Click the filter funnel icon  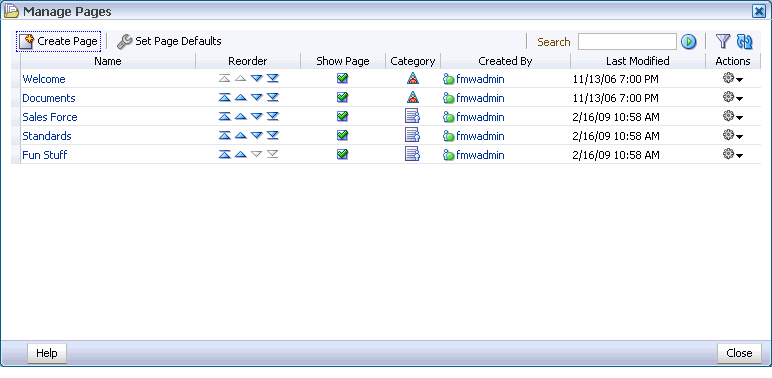722,41
